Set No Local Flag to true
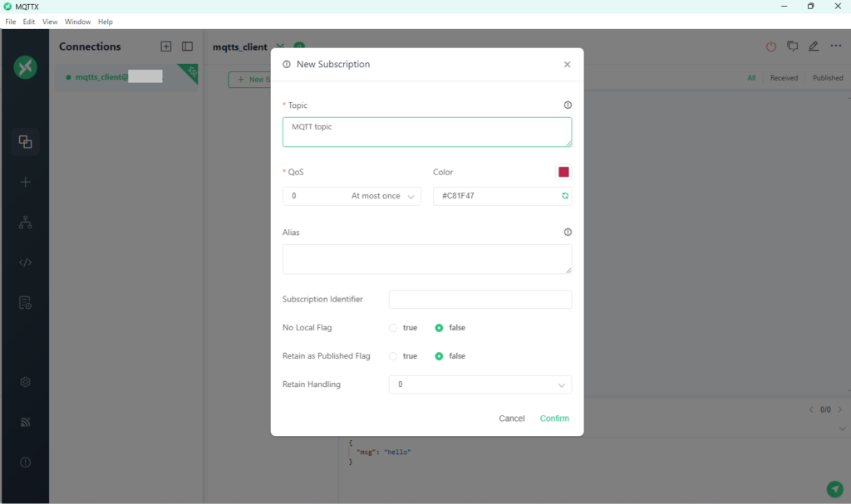The height and width of the screenshot is (504, 851). point(393,328)
